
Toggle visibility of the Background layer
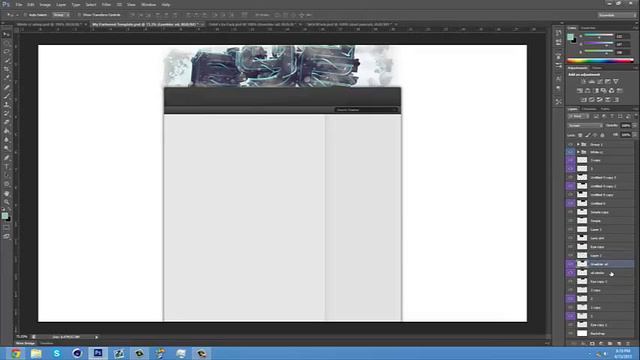(570, 333)
